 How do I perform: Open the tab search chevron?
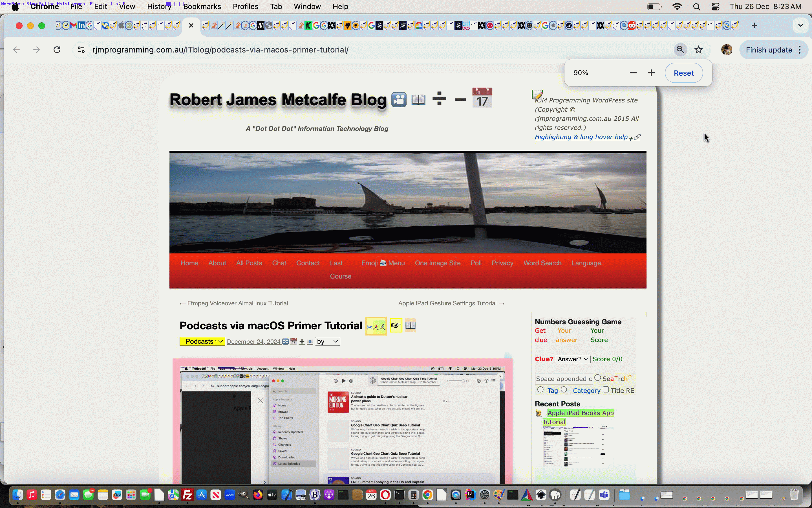pos(801,25)
